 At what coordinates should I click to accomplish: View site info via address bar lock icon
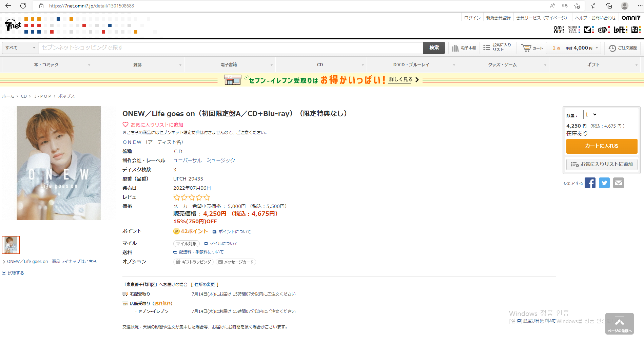pos(41,6)
